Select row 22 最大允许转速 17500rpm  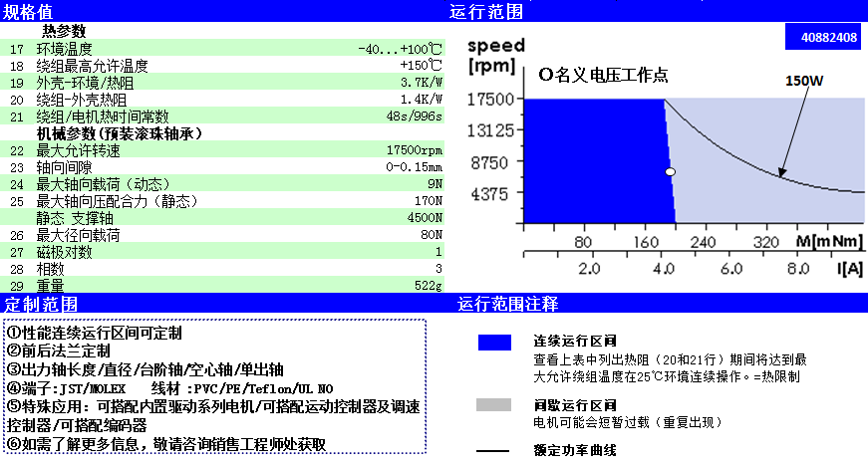[x=224, y=150]
